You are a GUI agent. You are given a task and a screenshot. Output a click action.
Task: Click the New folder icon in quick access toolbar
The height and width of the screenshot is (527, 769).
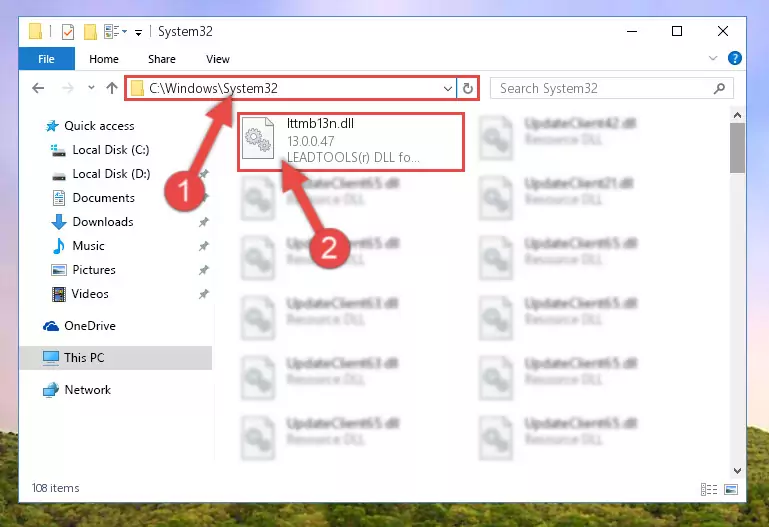90,32
